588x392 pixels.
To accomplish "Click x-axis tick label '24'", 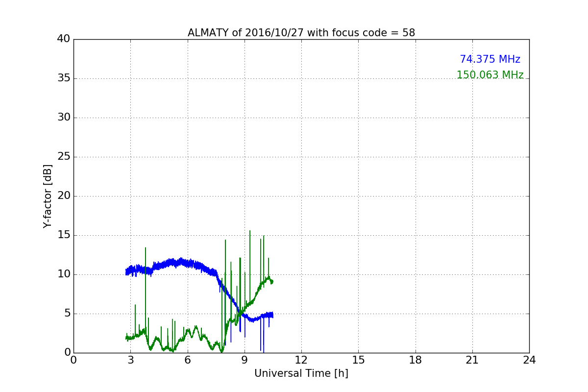I will tap(529, 360).
